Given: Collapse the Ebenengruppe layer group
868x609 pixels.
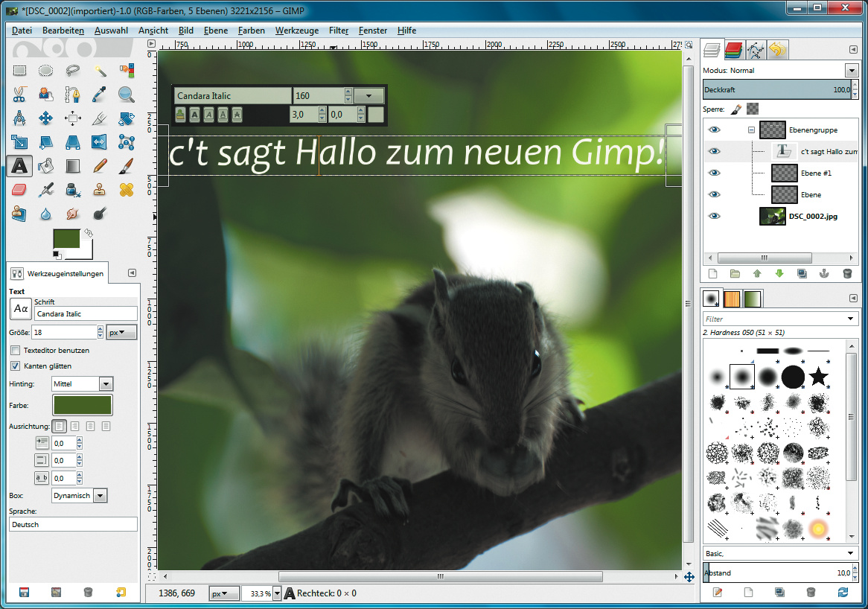Looking at the screenshot, I should [751, 130].
